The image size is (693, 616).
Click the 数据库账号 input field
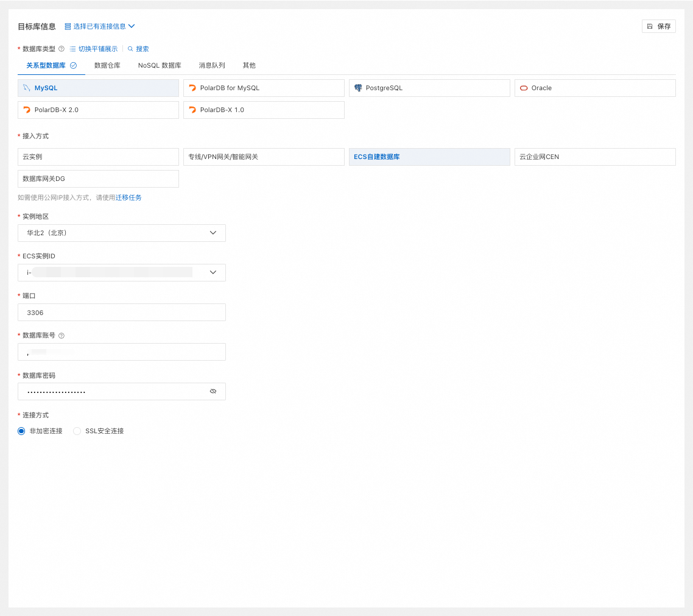pyautogui.click(x=122, y=352)
